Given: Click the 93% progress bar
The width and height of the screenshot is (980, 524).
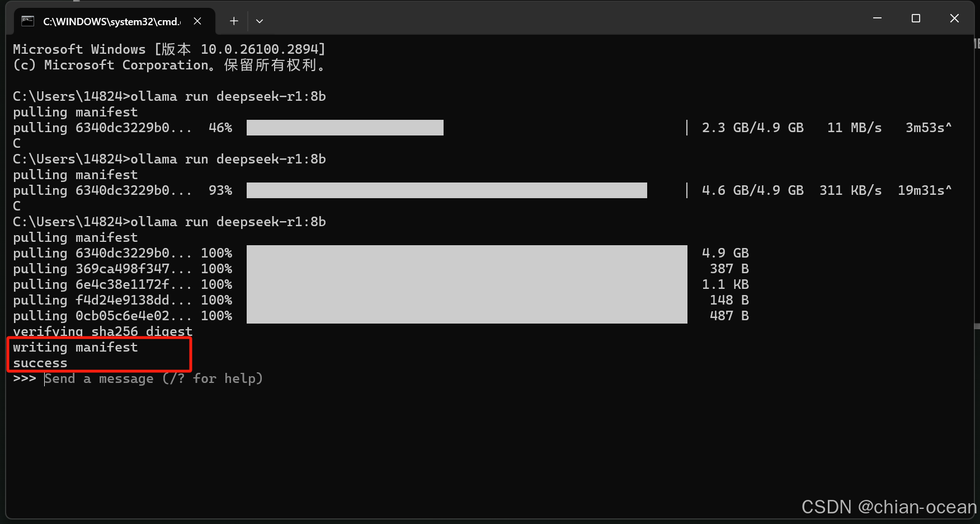Looking at the screenshot, I should click(447, 190).
